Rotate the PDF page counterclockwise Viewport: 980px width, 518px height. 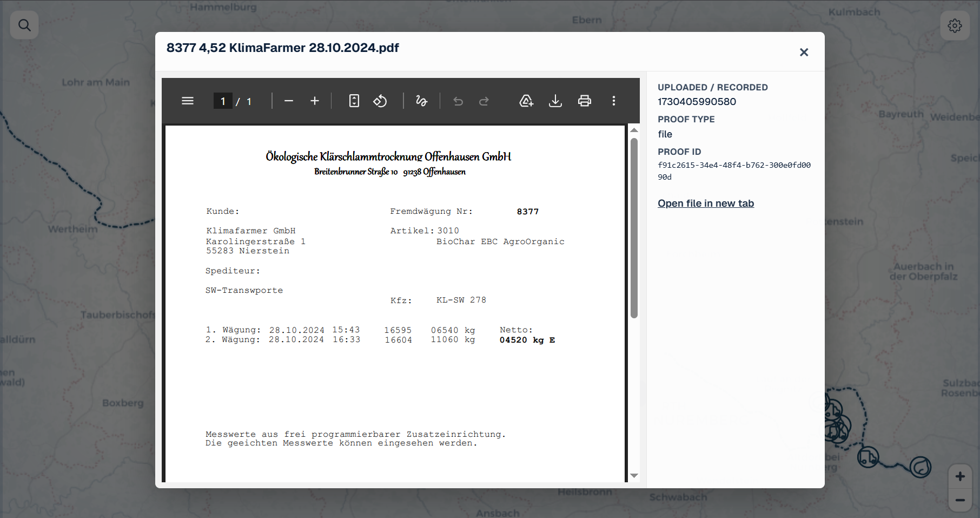(380, 101)
